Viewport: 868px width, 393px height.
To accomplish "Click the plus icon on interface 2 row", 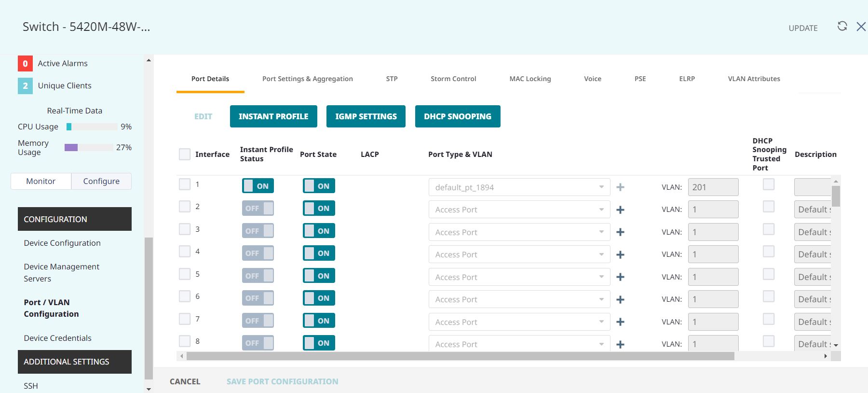I will [621, 210].
